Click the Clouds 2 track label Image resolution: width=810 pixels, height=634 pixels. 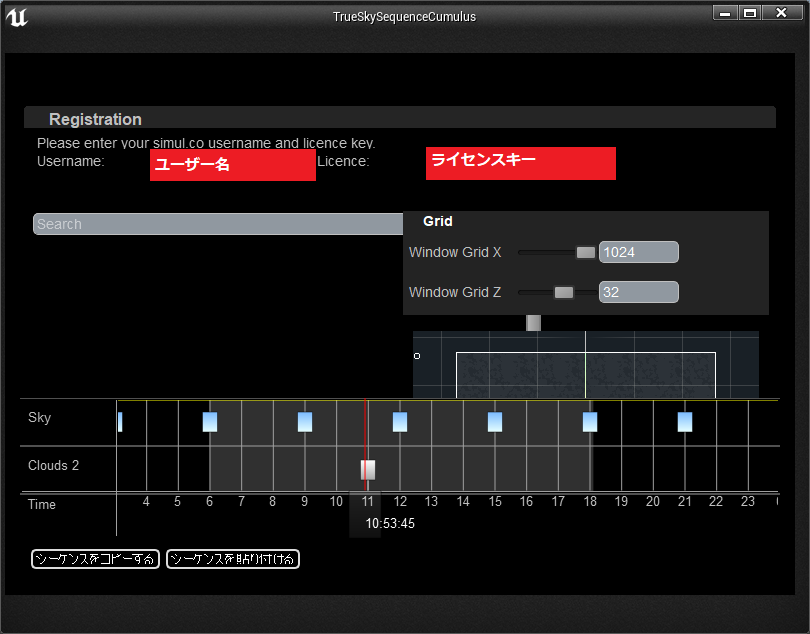53,466
